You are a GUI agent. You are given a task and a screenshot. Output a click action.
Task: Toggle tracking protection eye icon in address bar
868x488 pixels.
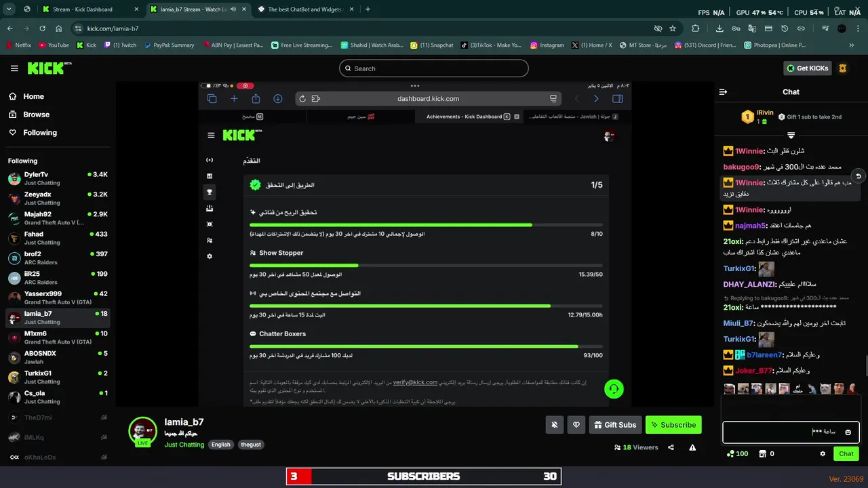tap(658, 28)
